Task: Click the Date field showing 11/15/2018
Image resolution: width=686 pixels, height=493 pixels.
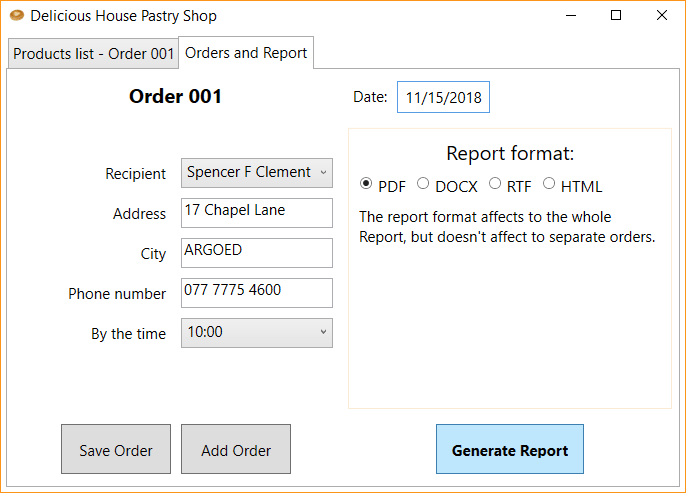Action: coord(443,98)
